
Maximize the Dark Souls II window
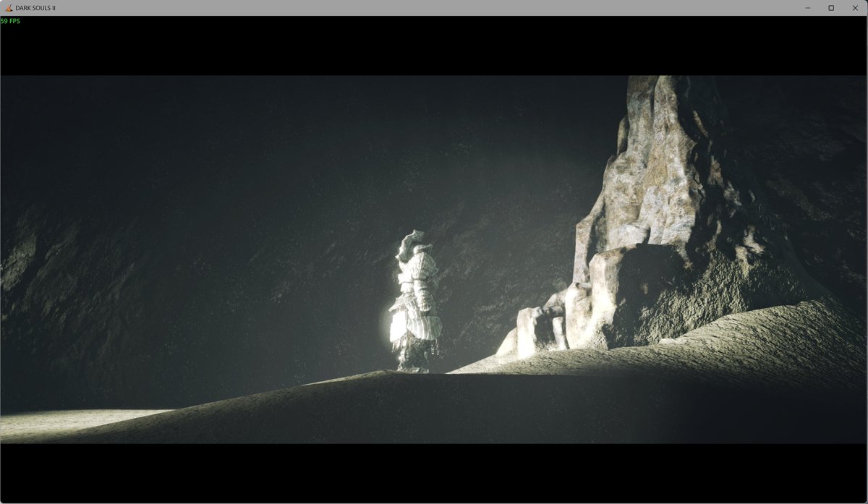831,8
